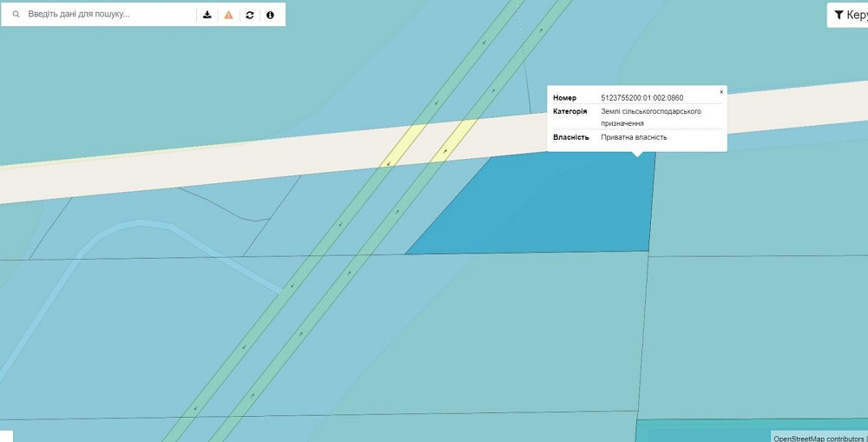Click the download data icon
Screen dimensions: 868x442
tap(207, 15)
